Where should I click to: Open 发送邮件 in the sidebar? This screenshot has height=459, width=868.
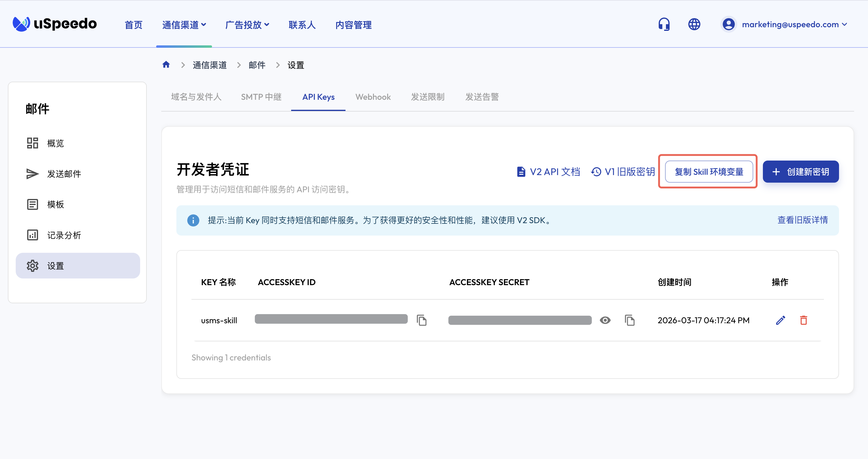[x=64, y=174]
